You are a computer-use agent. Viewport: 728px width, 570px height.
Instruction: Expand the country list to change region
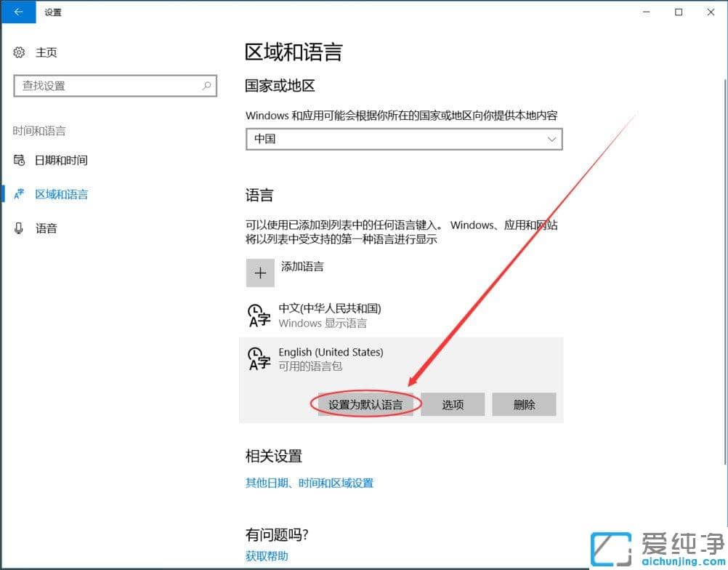click(404, 139)
